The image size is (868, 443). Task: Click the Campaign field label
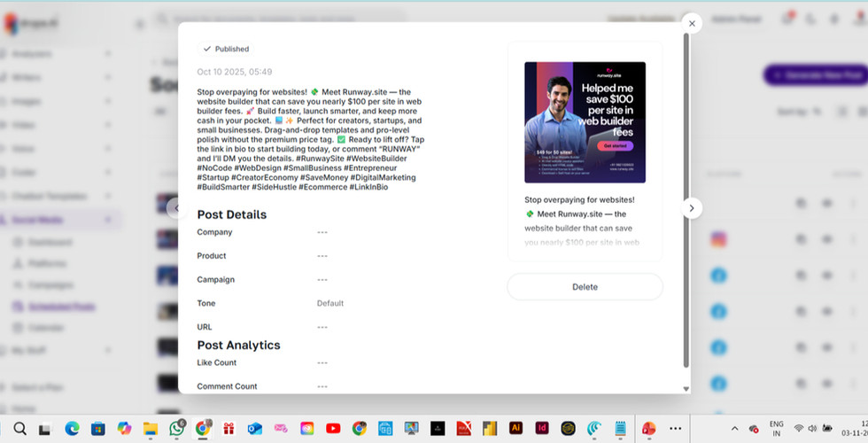[216, 280]
